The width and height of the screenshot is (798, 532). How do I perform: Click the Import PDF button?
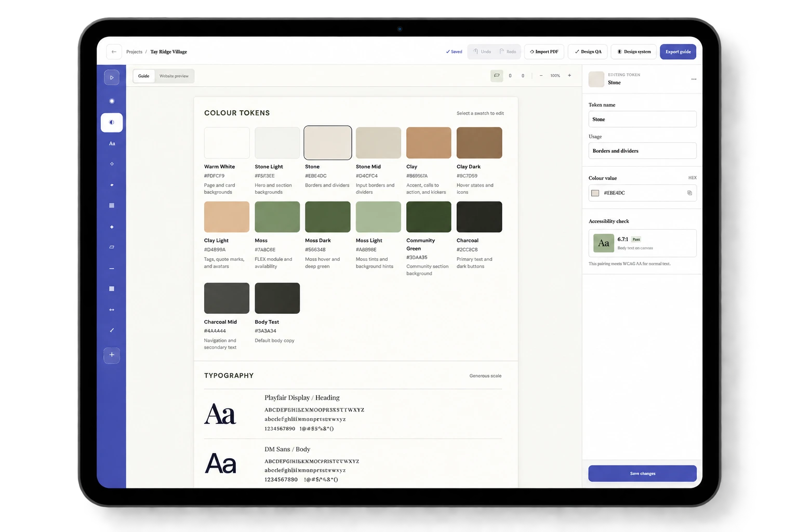(x=544, y=52)
